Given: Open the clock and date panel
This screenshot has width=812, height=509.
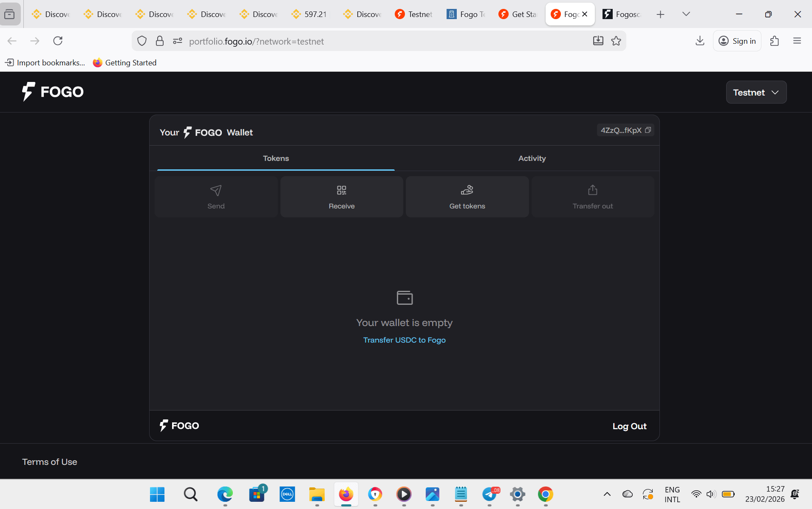Looking at the screenshot, I should pyautogui.click(x=765, y=494).
